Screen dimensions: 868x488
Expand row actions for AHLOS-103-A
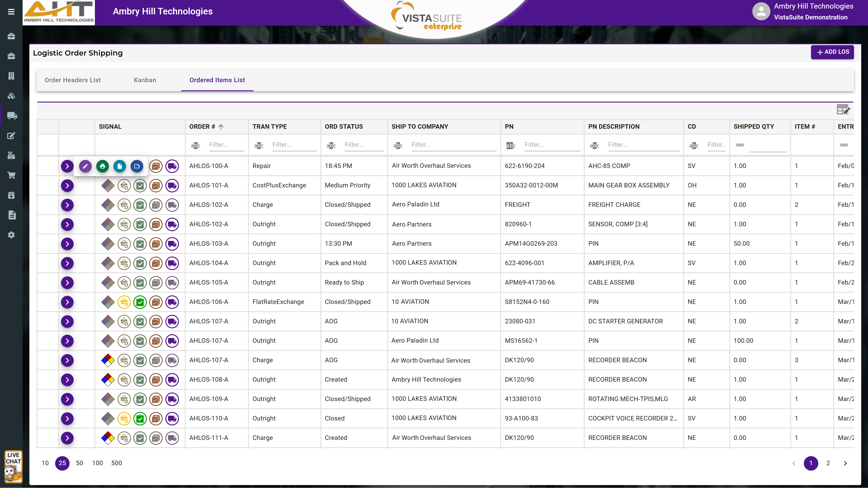67,244
